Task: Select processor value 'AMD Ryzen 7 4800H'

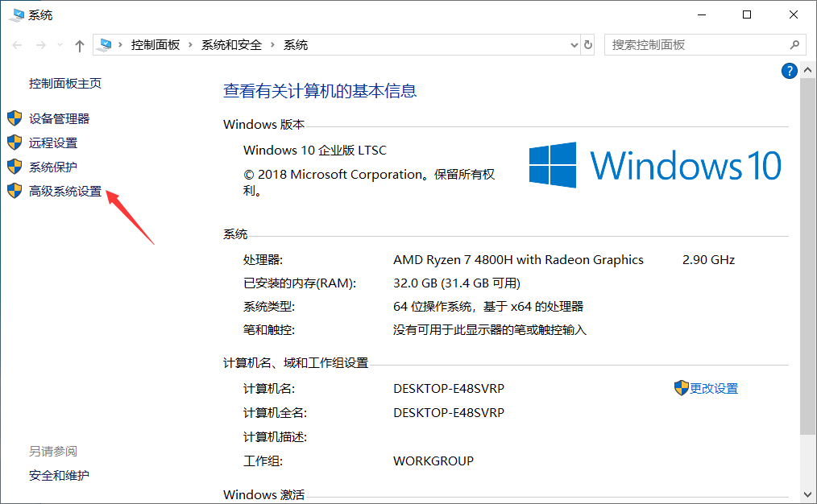Action: click(x=454, y=260)
